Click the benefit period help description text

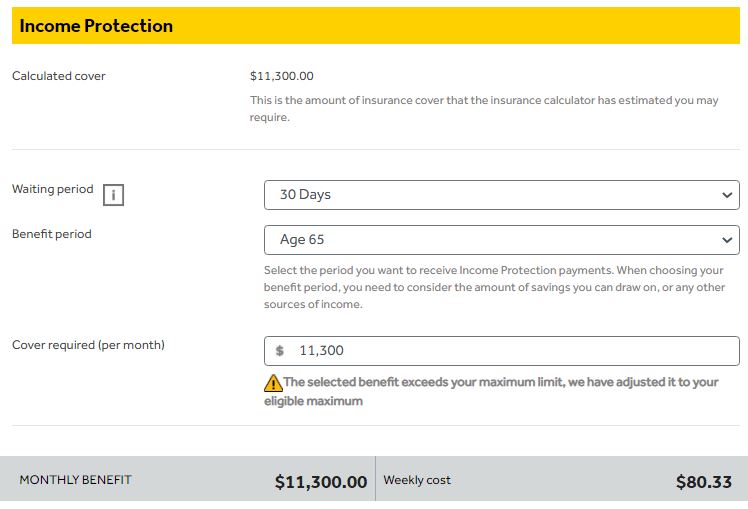(494, 287)
